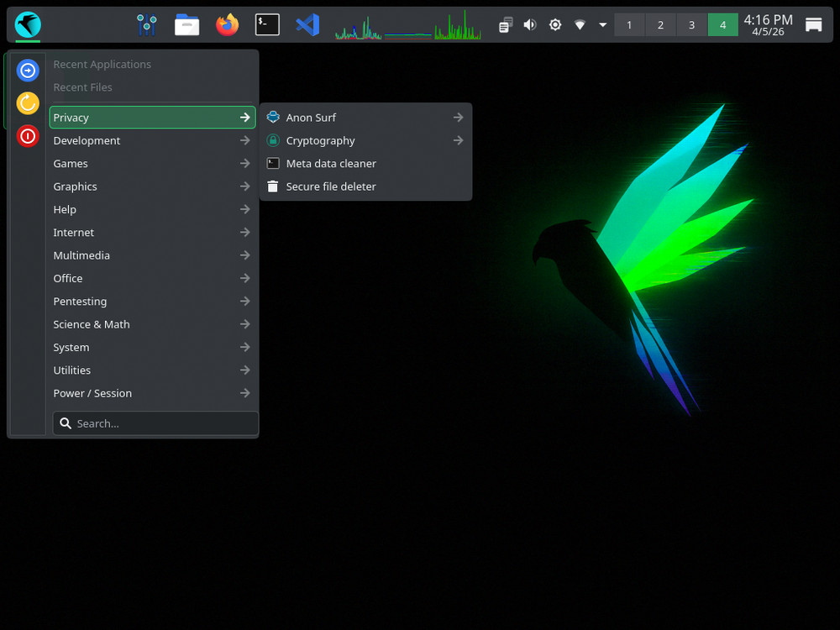Click the volume icon in the panel
This screenshot has height=630, width=840.
tap(529, 24)
